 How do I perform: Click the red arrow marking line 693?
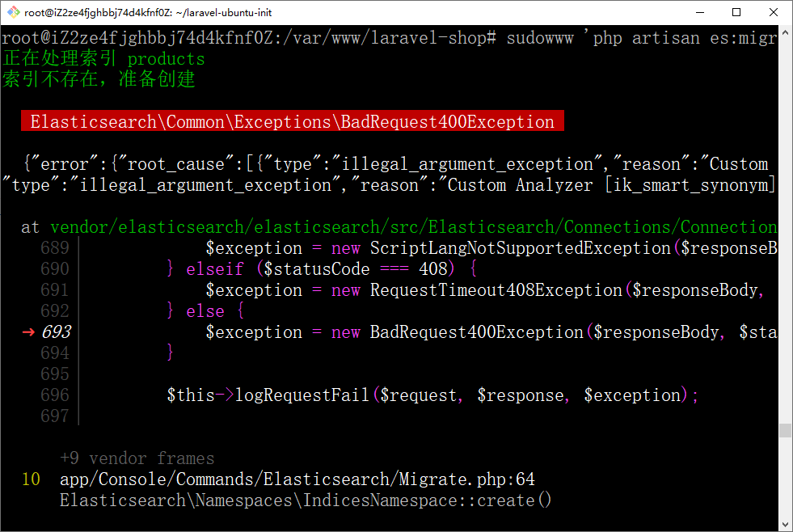(x=28, y=331)
